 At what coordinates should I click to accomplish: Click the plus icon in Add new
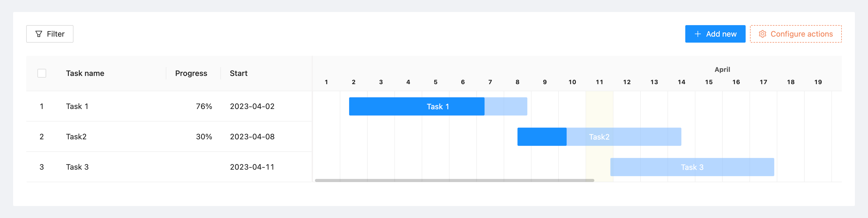click(698, 34)
